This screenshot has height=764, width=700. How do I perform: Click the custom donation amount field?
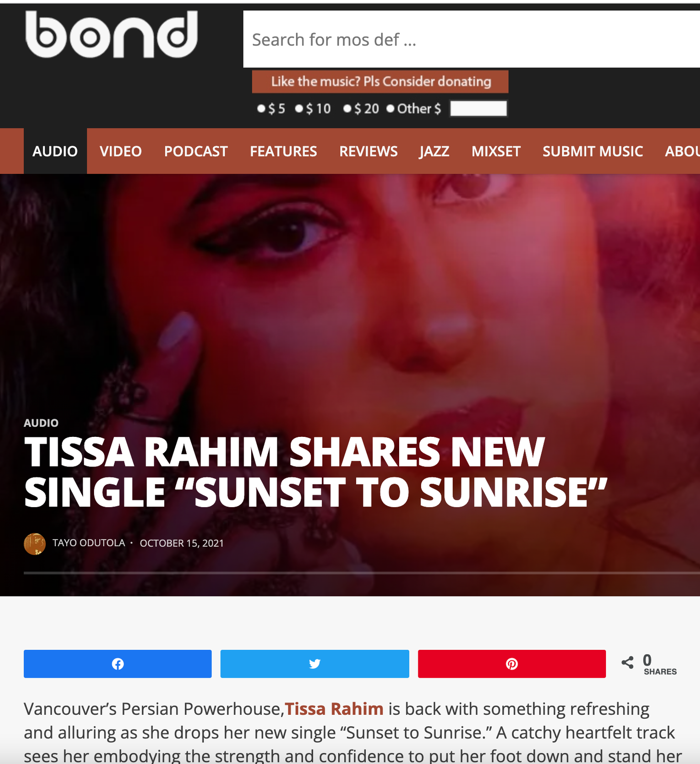pos(478,108)
